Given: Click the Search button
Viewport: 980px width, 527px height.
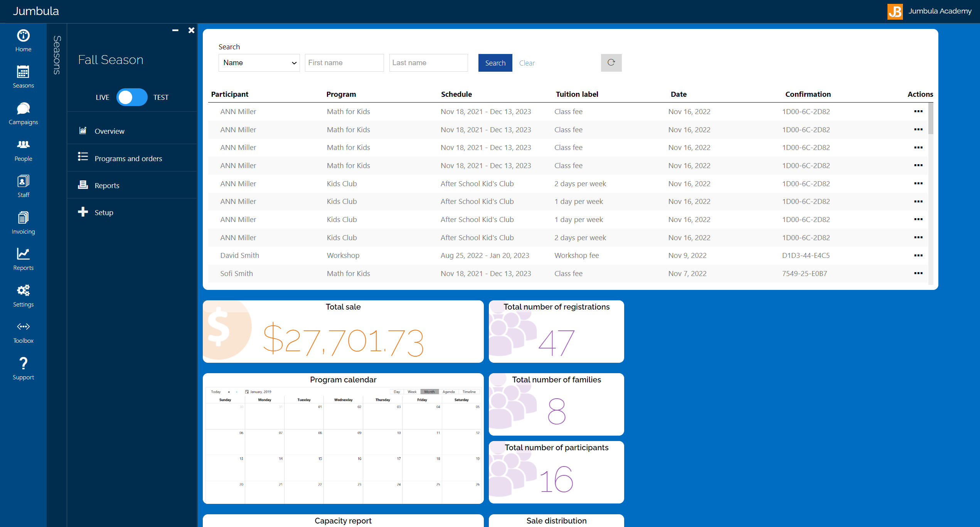Looking at the screenshot, I should pos(495,62).
